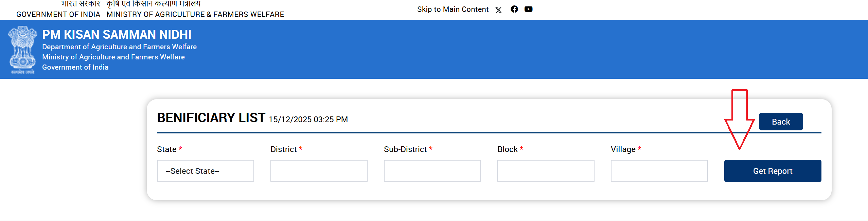
Task: Expand the Village dropdown
Action: [659, 171]
